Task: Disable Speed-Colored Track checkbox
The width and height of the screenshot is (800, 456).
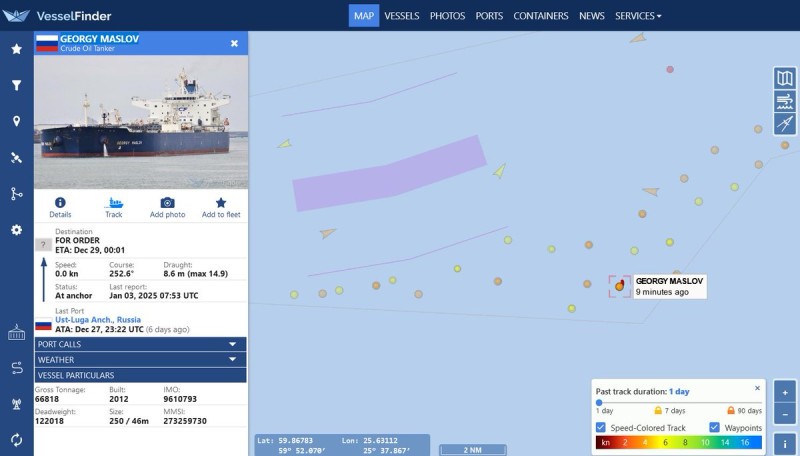Action: click(x=601, y=427)
